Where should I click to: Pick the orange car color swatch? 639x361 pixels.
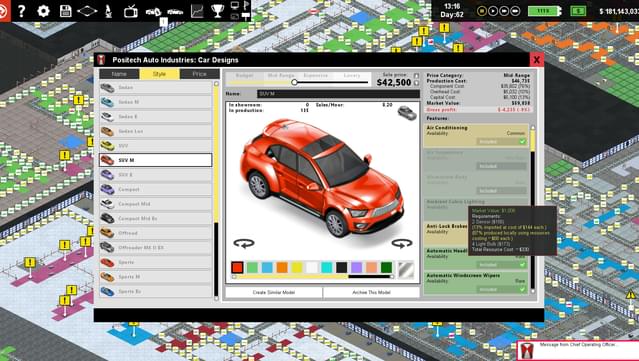point(282,267)
